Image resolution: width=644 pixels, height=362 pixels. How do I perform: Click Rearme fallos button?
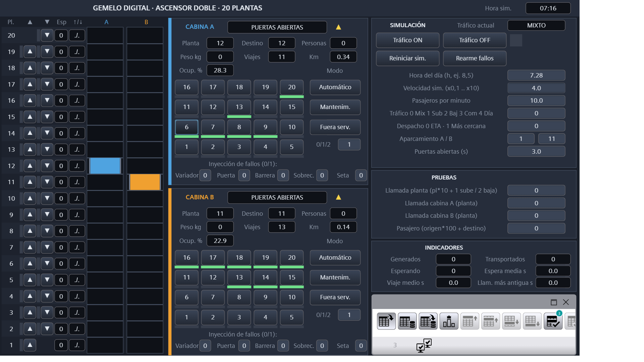pos(475,58)
